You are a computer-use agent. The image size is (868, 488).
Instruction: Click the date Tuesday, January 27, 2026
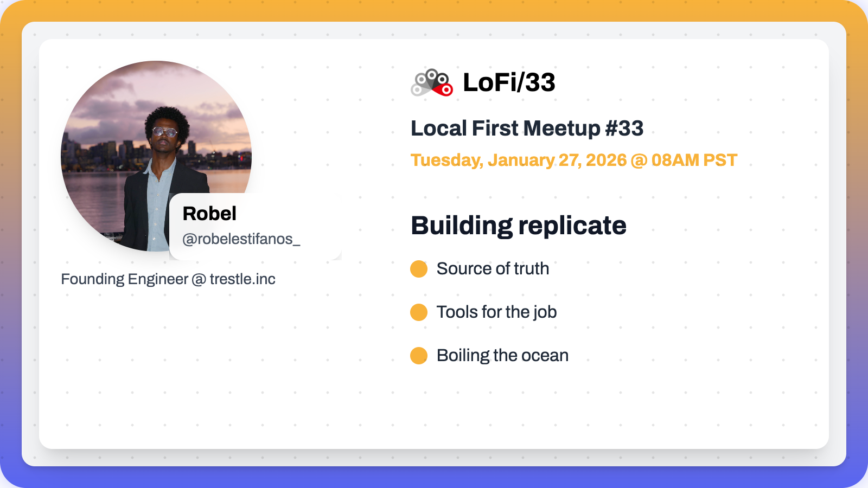(518, 160)
